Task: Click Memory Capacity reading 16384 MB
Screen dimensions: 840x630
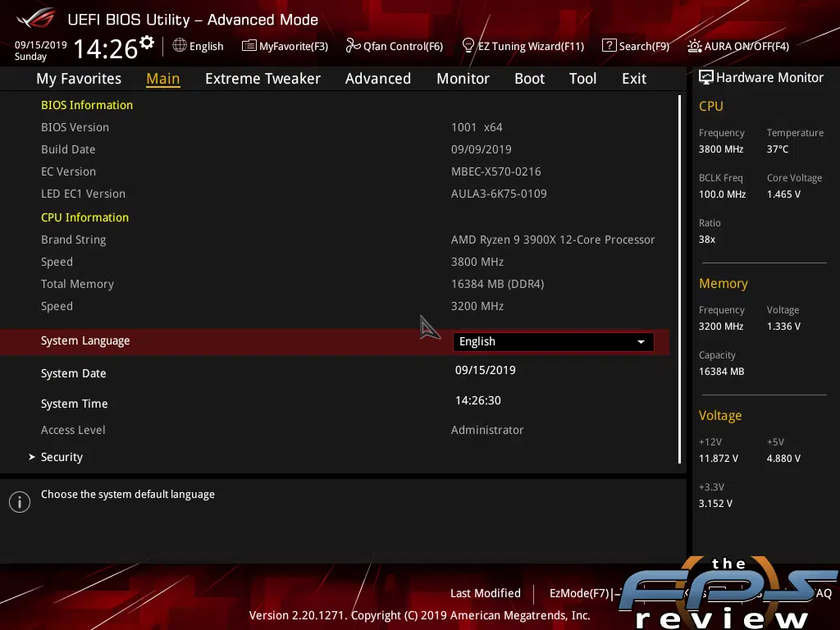Action: click(722, 372)
